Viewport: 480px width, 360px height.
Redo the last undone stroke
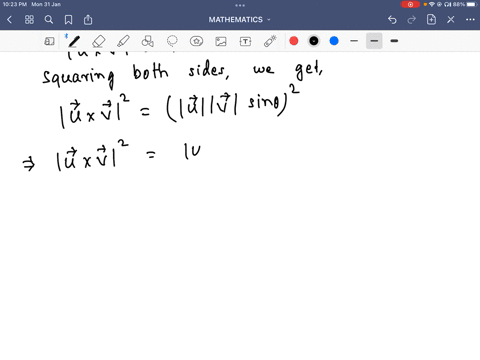click(x=412, y=20)
